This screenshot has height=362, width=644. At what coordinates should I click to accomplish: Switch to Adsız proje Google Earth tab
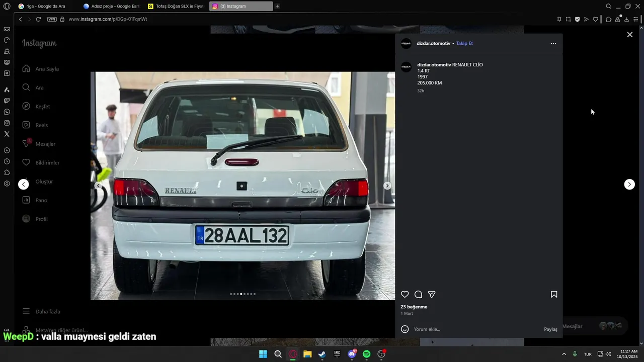111,6
